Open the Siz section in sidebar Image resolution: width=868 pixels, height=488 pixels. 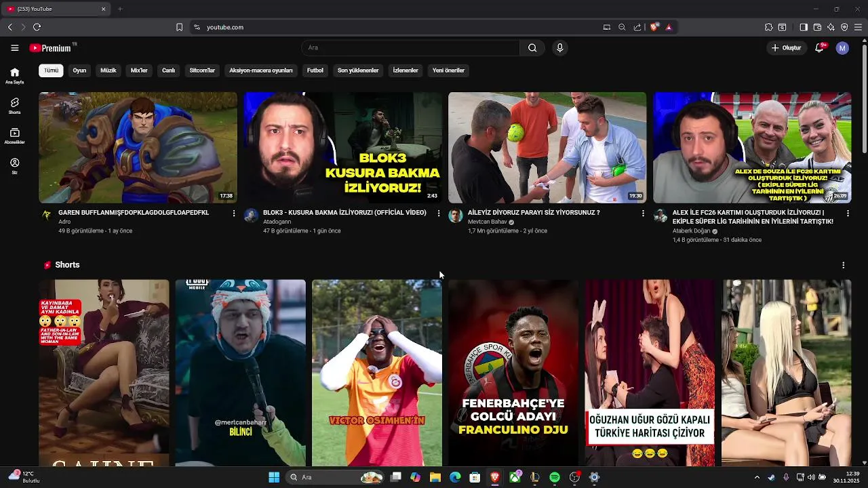[x=14, y=166]
